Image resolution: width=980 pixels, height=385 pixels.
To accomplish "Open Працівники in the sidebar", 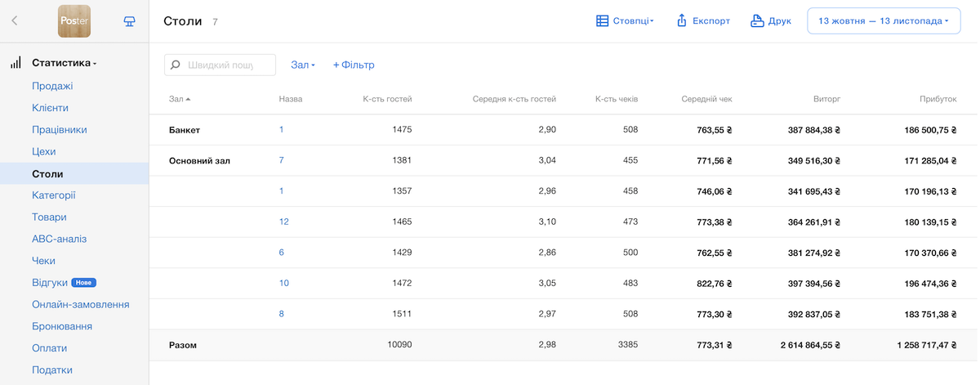I will [60, 130].
